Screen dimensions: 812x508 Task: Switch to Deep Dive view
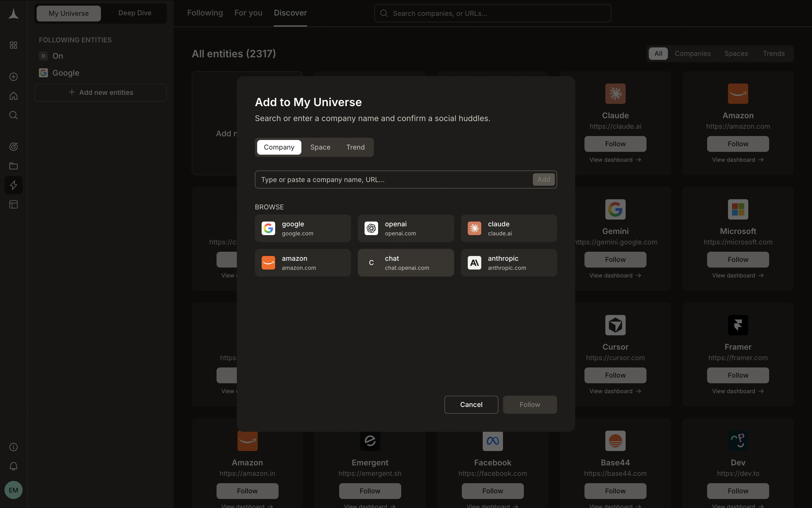click(135, 13)
